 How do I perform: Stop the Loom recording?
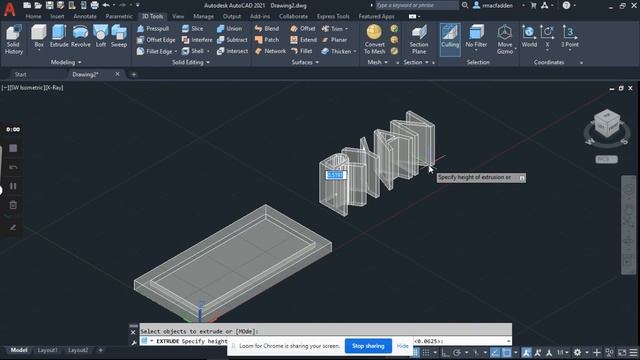[x=13, y=148]
